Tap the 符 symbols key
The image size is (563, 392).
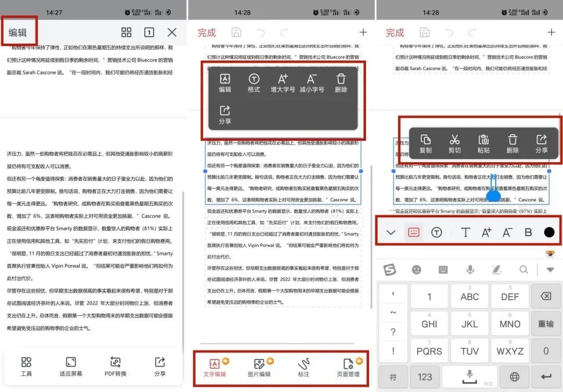point(393,377)
